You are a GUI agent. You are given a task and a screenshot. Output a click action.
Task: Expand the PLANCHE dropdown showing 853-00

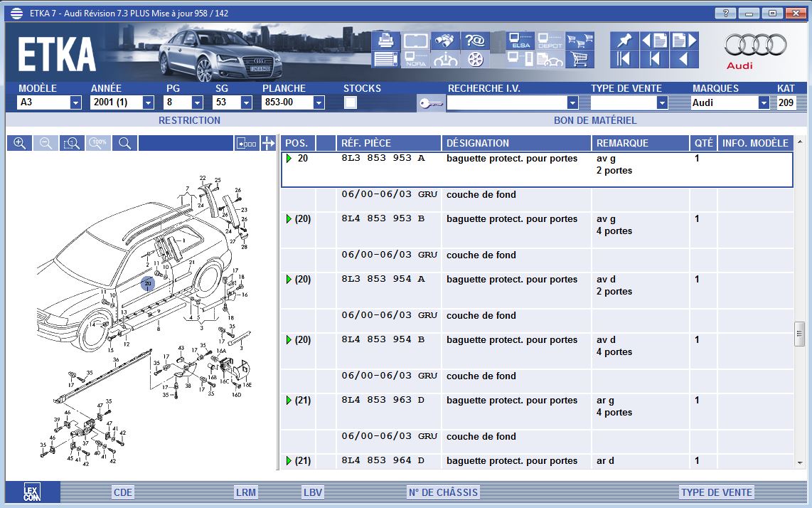pyautogui.click(x=318, y=102)
